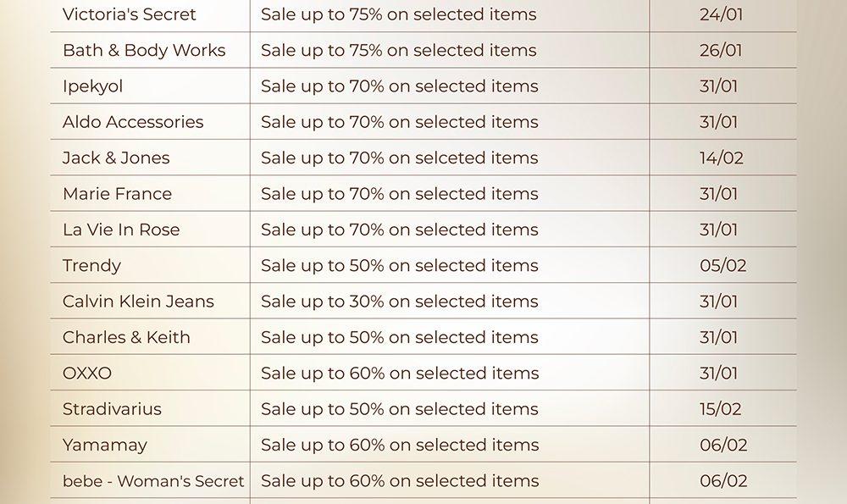Image resolution: width=847 pixels, height=504 pixels.
Task: Click the Ipekyol brand name
Action: tap(92, 86)
